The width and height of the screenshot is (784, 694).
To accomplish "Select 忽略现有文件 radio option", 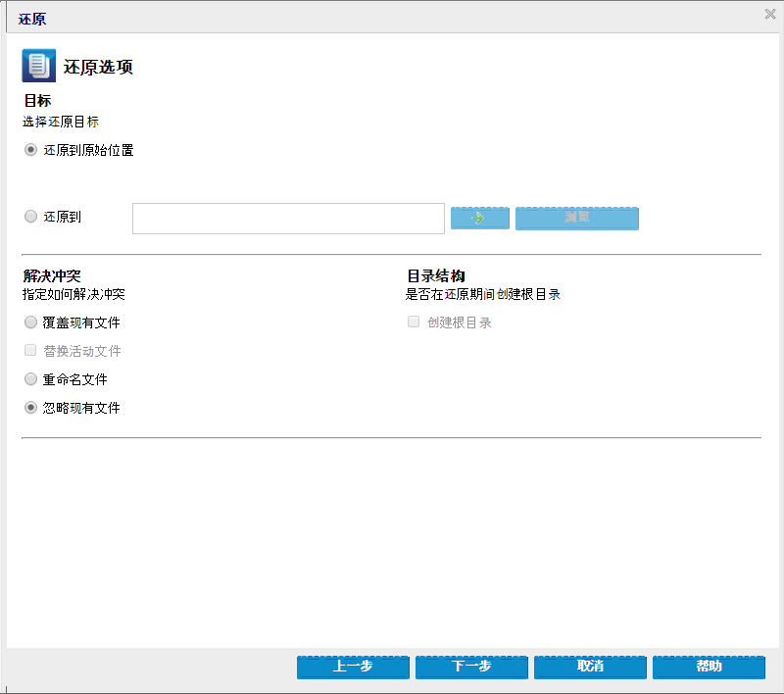I will coord(30,408).
